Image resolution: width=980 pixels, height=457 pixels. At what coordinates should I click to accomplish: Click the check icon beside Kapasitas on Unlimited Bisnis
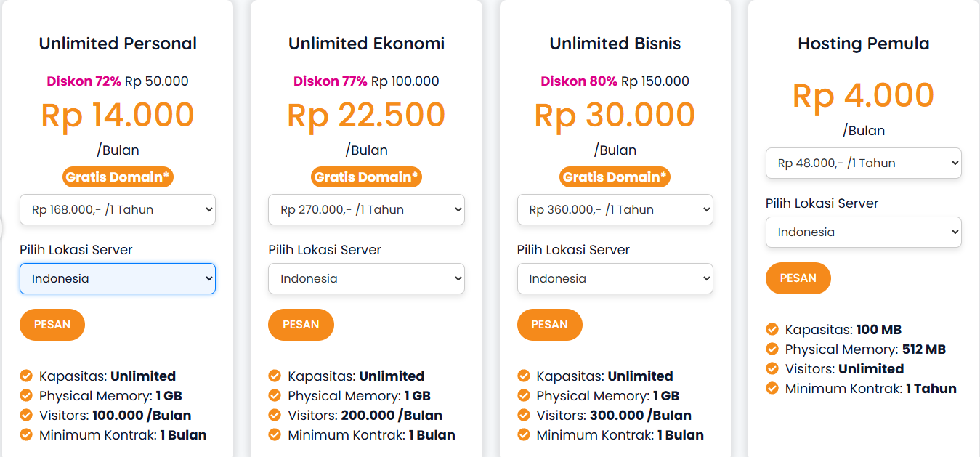pos(523,376)
